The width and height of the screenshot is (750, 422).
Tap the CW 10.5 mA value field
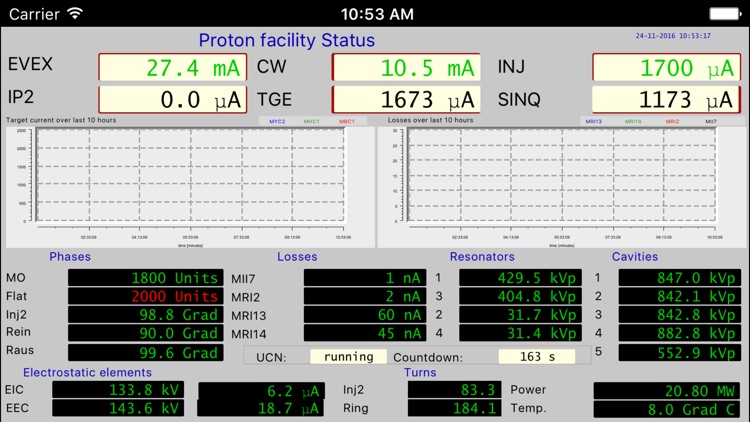point(406,67)
